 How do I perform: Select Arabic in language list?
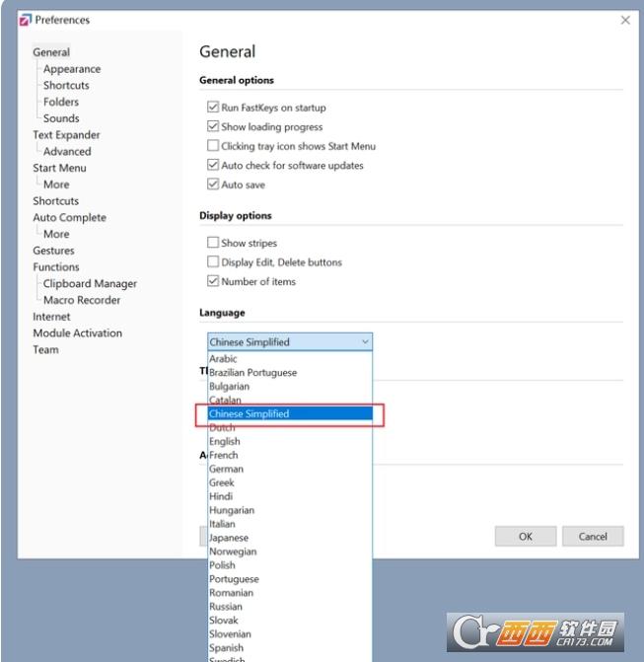290,358
